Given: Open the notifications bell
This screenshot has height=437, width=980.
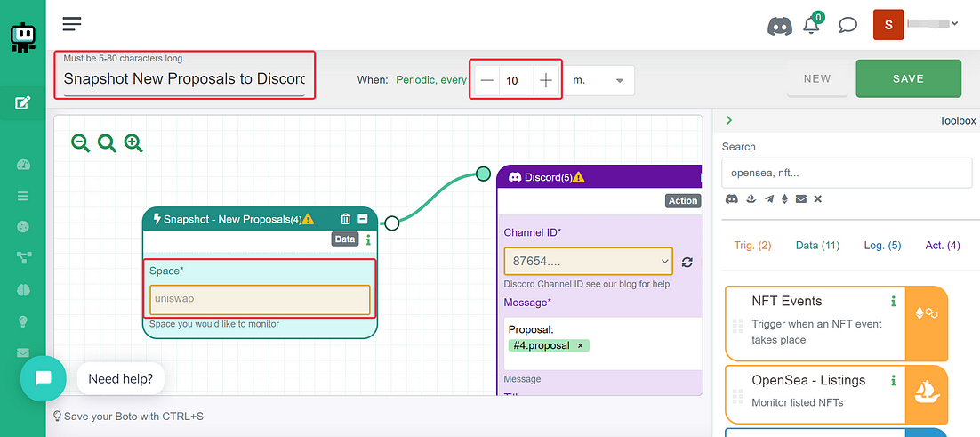Looking at the screenshot, I should pyautogui.click(x=811, y=27).
